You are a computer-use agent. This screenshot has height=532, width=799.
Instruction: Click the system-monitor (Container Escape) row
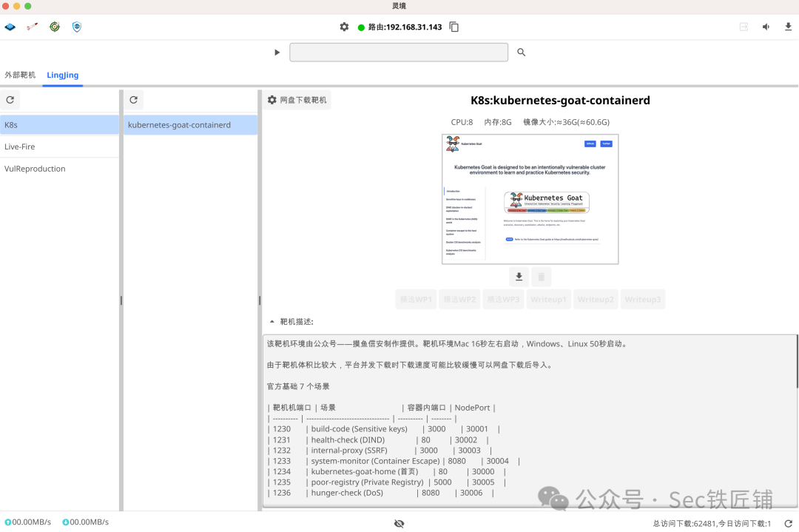click(394, 461)
